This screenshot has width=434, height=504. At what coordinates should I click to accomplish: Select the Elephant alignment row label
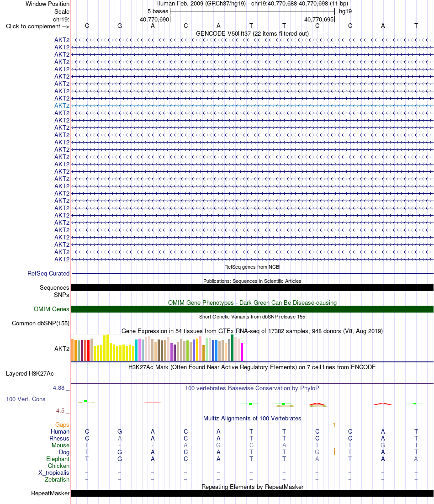pyautogui.click(x=58, y=459)
